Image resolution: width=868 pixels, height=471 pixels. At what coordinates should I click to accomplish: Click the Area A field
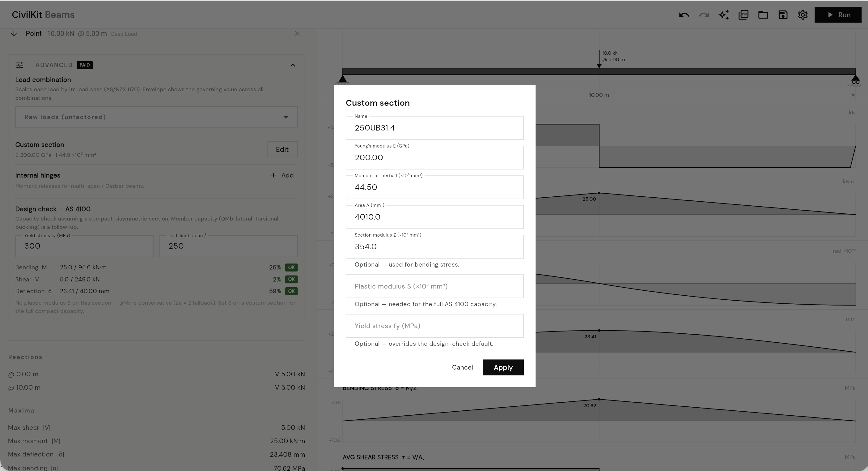(435, 217)
